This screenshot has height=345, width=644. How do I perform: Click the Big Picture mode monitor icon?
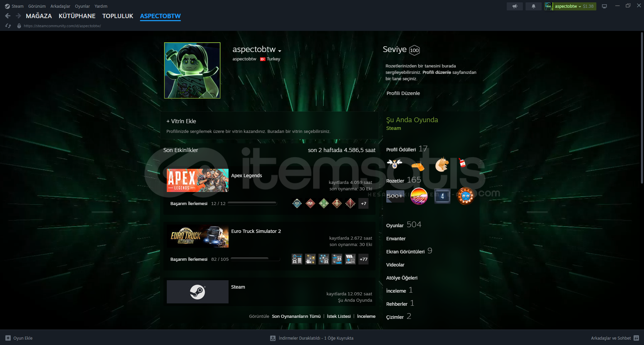coord(604,6)
